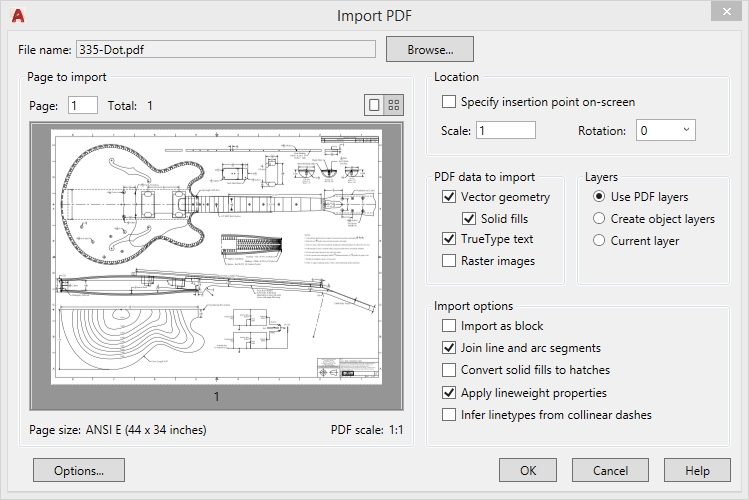Uncheck Vector geometry
Screen dimensions: 749x500
pyautogui.click(x=449, y=197)
